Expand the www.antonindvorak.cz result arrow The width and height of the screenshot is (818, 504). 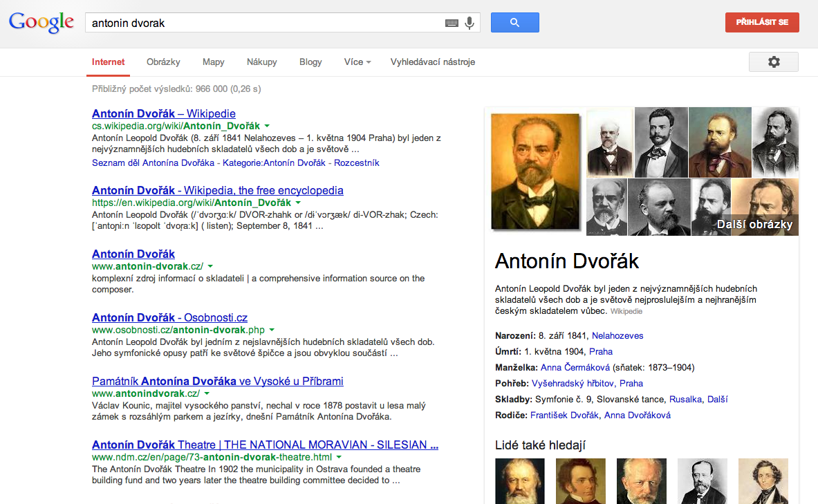[x=207, y=394]
